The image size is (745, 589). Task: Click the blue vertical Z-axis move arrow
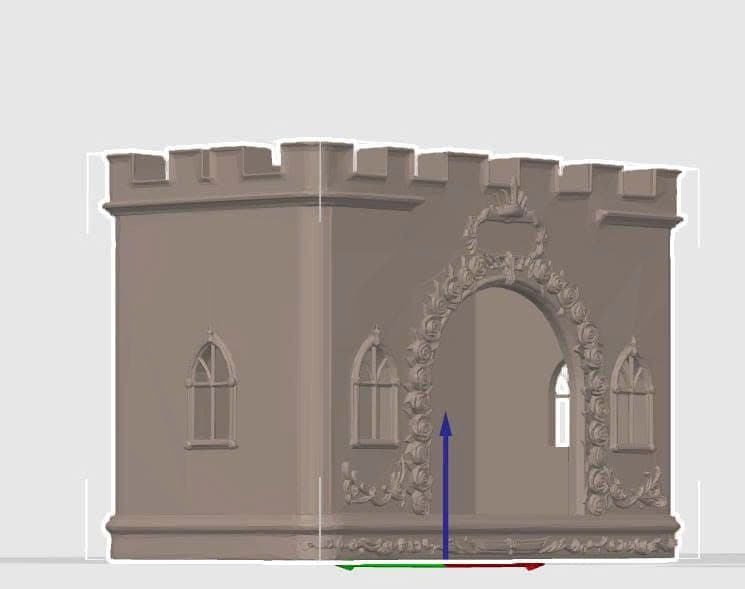point(445,486)
